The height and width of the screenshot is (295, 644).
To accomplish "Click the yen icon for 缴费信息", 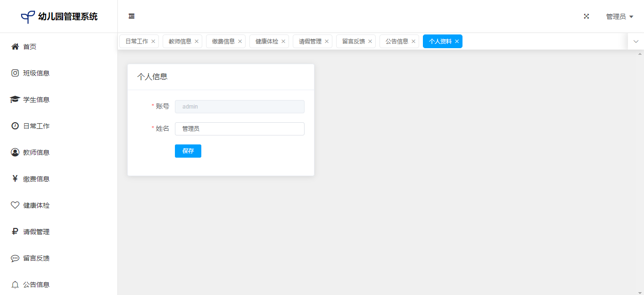I will pos(15,179).
